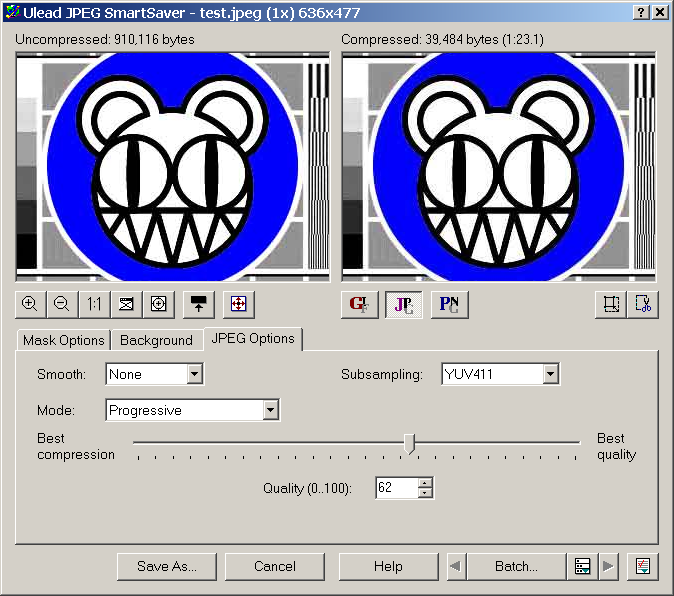Set preview to 1:1 actual size
The width and height of the screenshot is (674, 596).
coord(94,304)
